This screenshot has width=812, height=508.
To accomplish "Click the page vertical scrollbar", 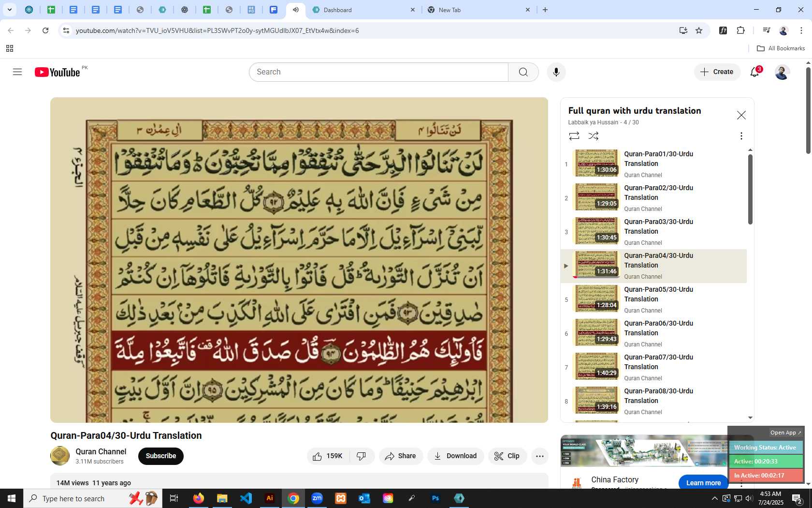I will (808, 110).
